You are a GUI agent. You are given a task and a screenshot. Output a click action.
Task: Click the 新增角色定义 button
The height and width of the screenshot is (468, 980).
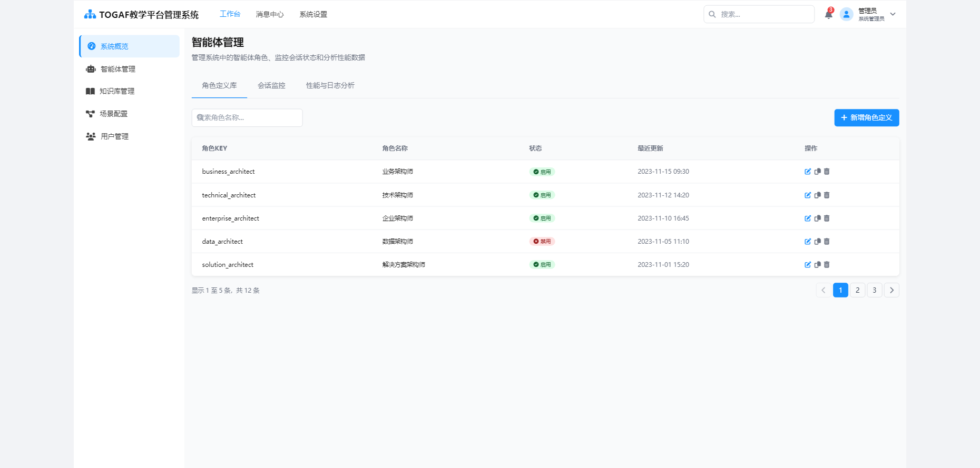[867, 118]
